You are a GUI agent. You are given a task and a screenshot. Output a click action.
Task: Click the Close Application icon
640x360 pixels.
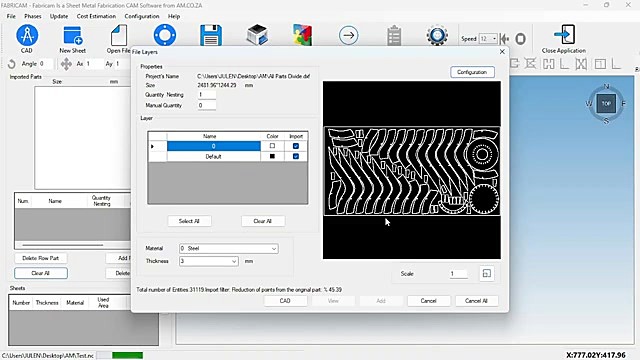tap(564, 35)
